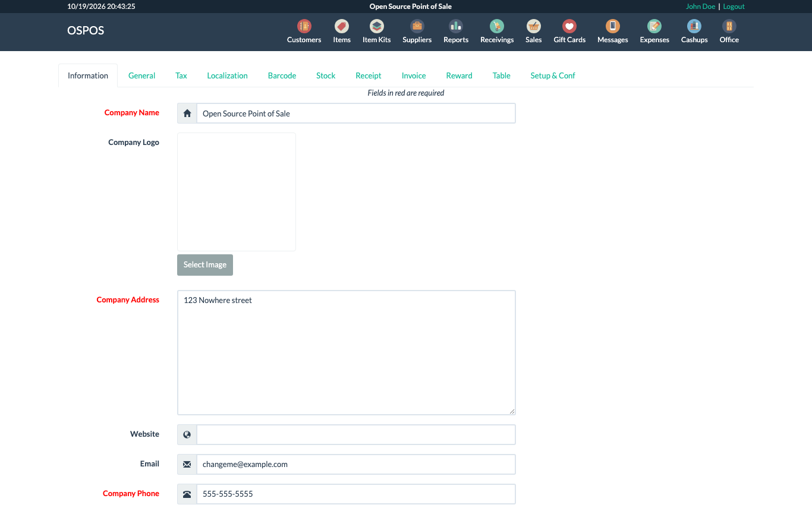Click the date and time in header
Screen dimensions: 812x511
(101, 7)
